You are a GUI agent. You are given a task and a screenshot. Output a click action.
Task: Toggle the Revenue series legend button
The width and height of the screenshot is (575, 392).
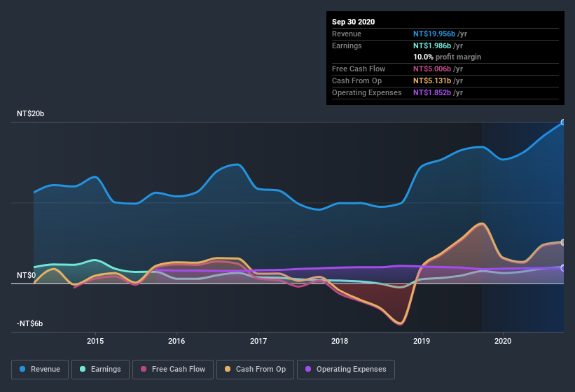click(40, 370)
